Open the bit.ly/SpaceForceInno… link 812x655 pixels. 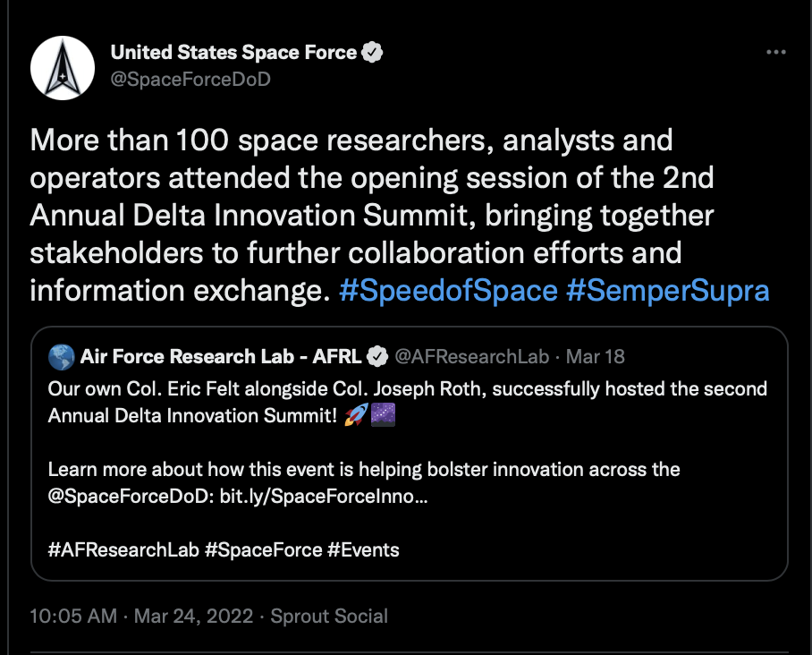(324, 497)
